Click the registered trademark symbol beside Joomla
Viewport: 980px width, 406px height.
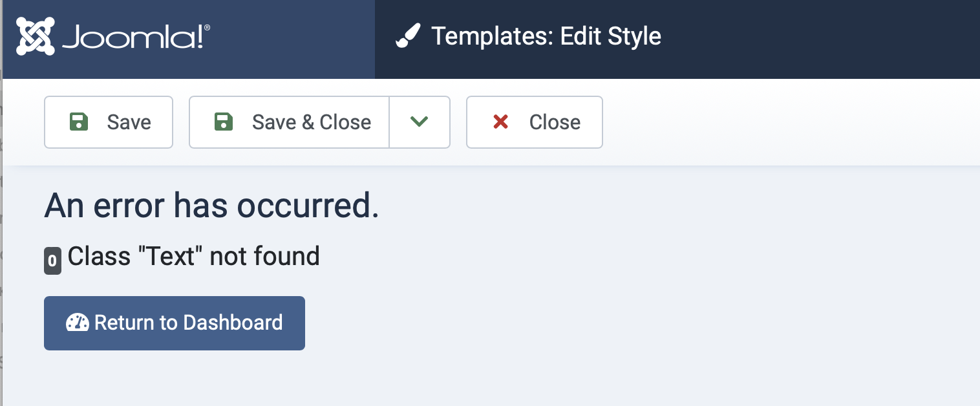click(x=207, y=28)
